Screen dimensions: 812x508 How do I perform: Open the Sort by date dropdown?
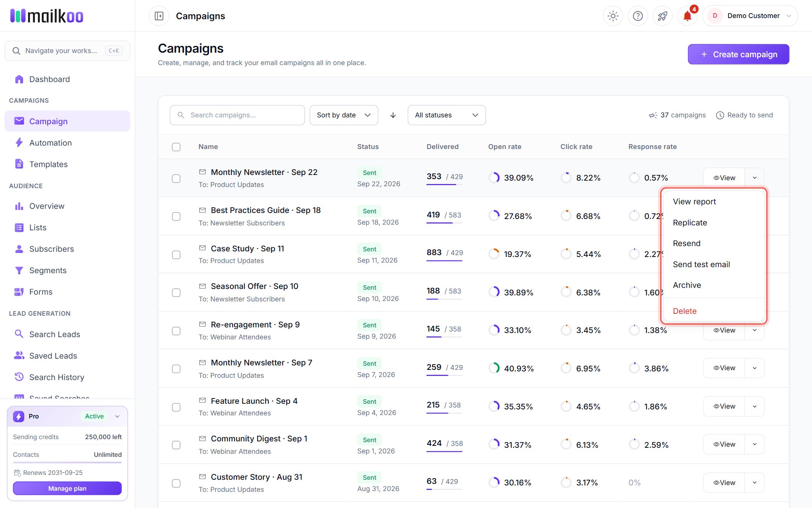click(x=344, y=115)
